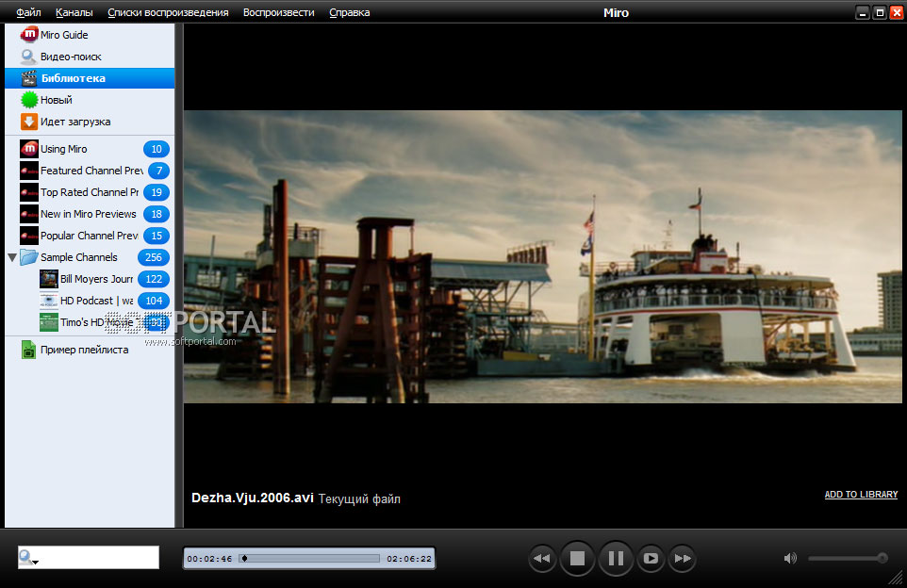Click the playback position knob
This screenshot has height=588, width=907.
point(245,558)
